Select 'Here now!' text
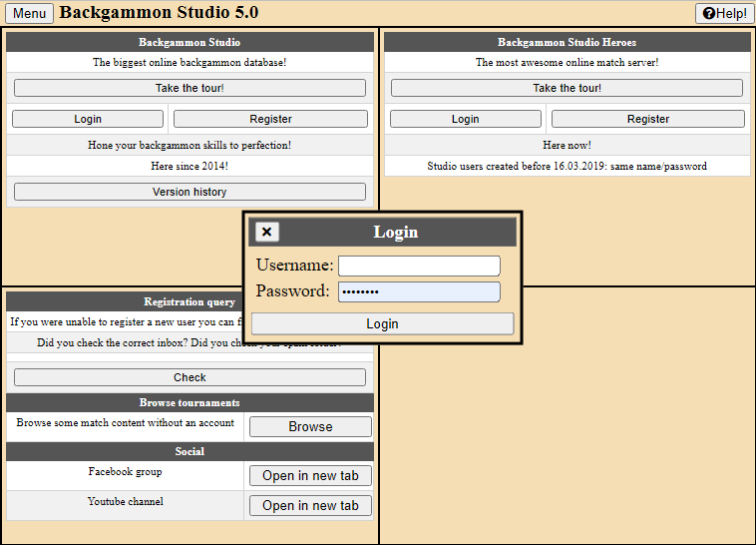Screen dimensions: 756x545 pyautogui.click(x=567, y=146)
